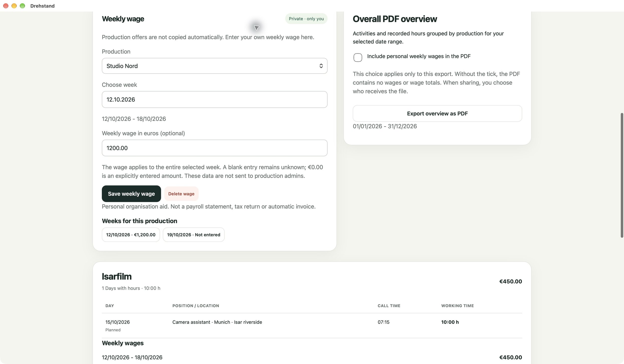Click the Choose week date field 12.10.2026

click(x=214, y=99)
